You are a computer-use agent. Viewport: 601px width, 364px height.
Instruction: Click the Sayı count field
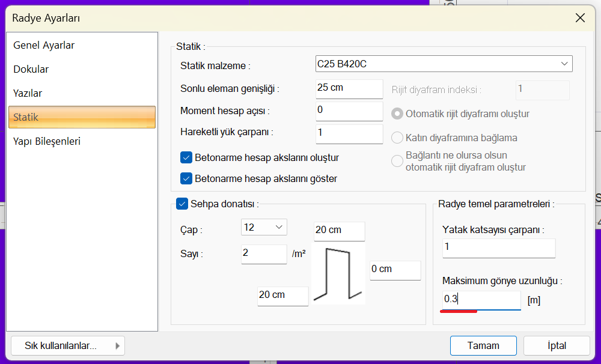264,254
